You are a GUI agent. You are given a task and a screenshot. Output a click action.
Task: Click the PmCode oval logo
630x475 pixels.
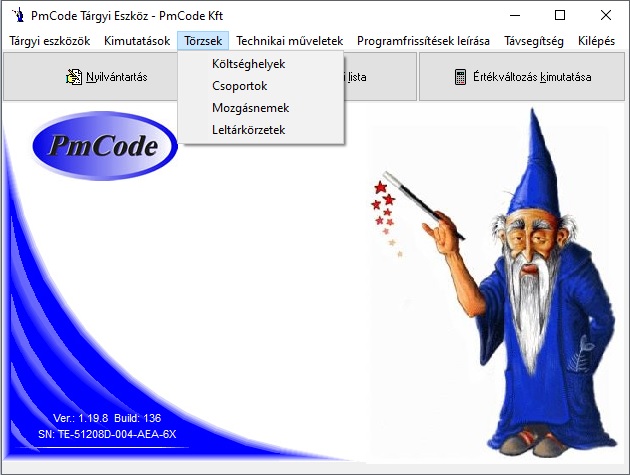pyautogui.click(x=104, y=145)
